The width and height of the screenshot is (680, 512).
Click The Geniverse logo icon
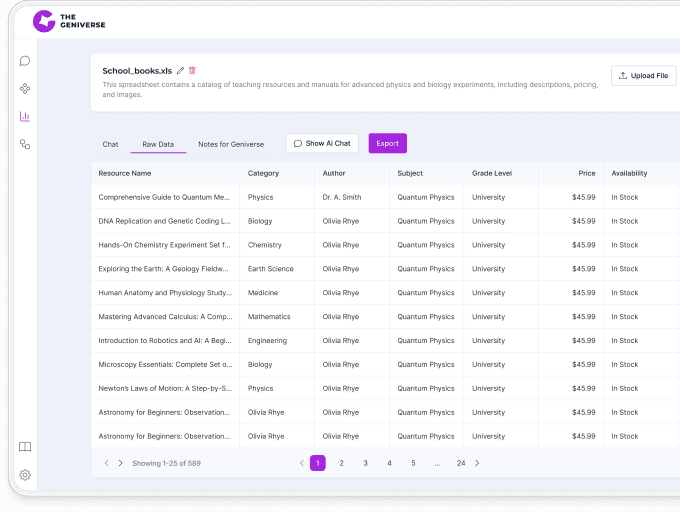tap(44, 20)
